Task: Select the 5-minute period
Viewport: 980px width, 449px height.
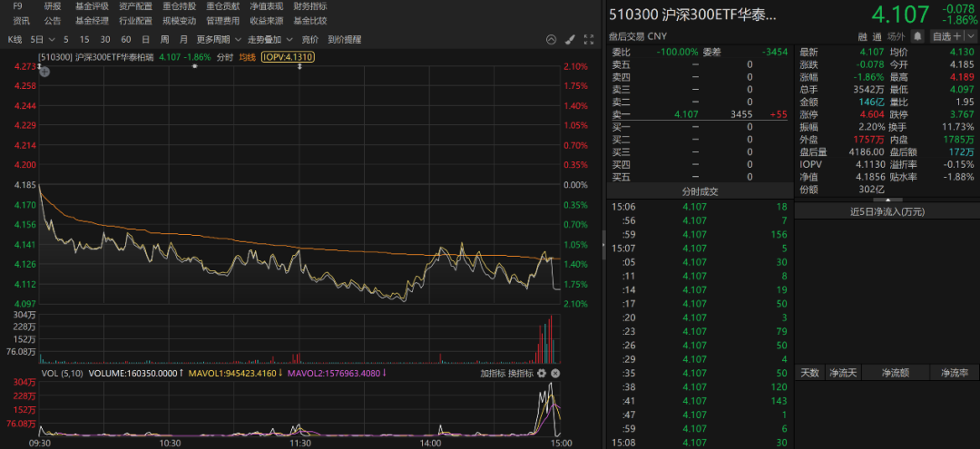Action: tap(66, 39)
